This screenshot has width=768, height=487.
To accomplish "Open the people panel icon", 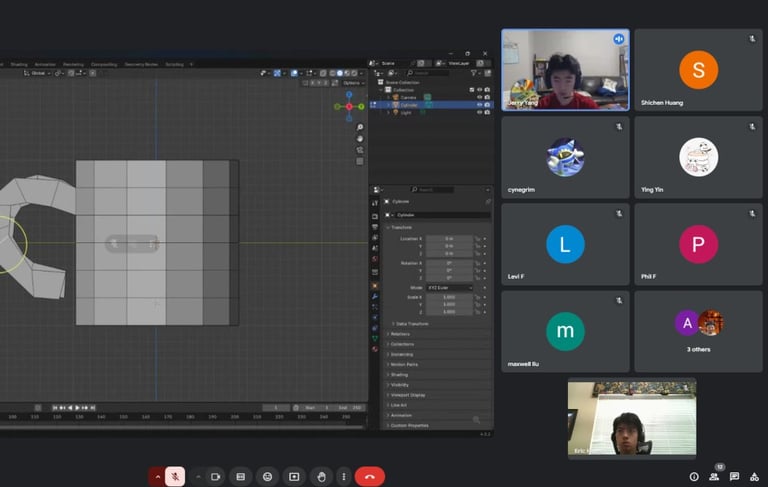I will pos(714,476).
